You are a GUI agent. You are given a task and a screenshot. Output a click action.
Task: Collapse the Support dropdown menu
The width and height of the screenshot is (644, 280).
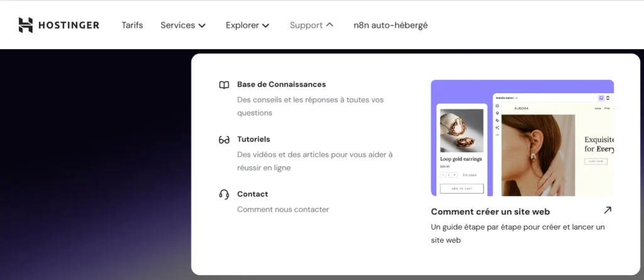coord(311,25)
